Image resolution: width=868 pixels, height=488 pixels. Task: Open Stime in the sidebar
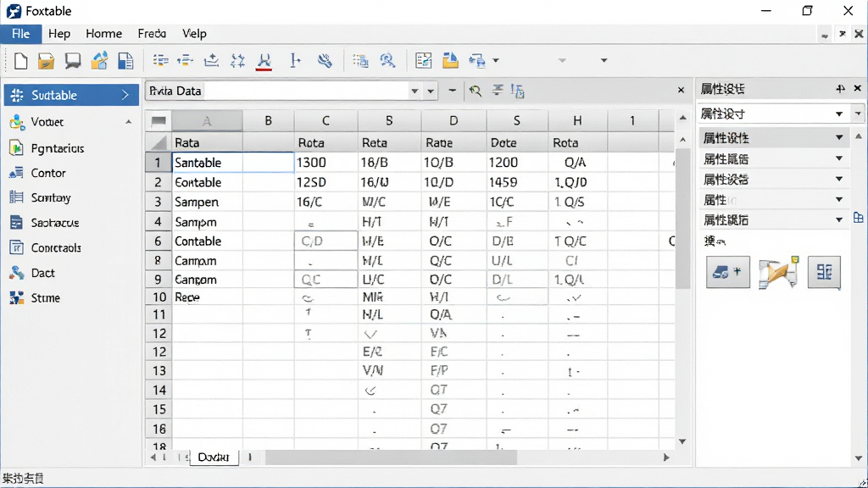[46, 297]
